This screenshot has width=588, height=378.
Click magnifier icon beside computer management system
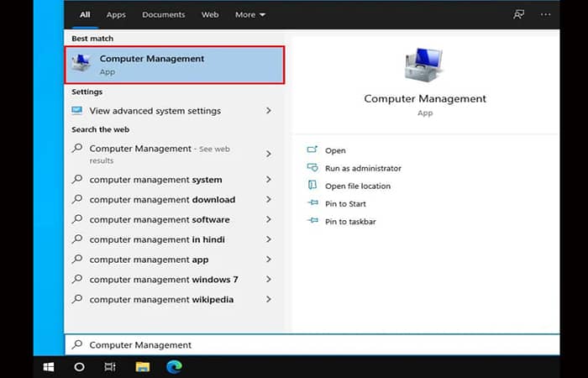pyautogui.click(x=77, y=179)
